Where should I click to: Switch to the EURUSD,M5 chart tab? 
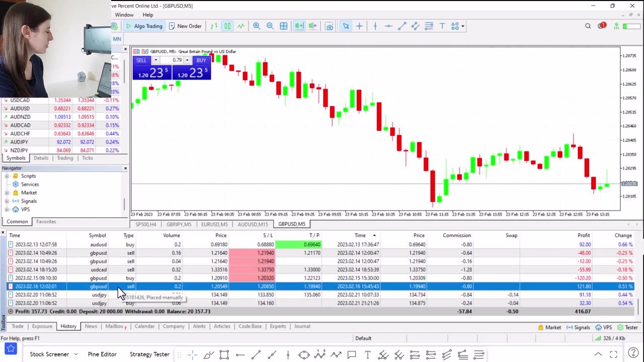click(214, 224)
